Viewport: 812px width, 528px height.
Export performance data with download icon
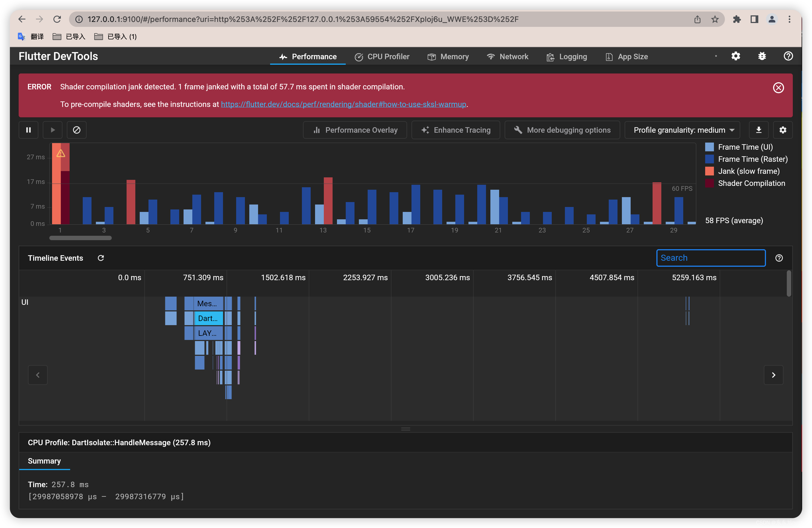758,130
